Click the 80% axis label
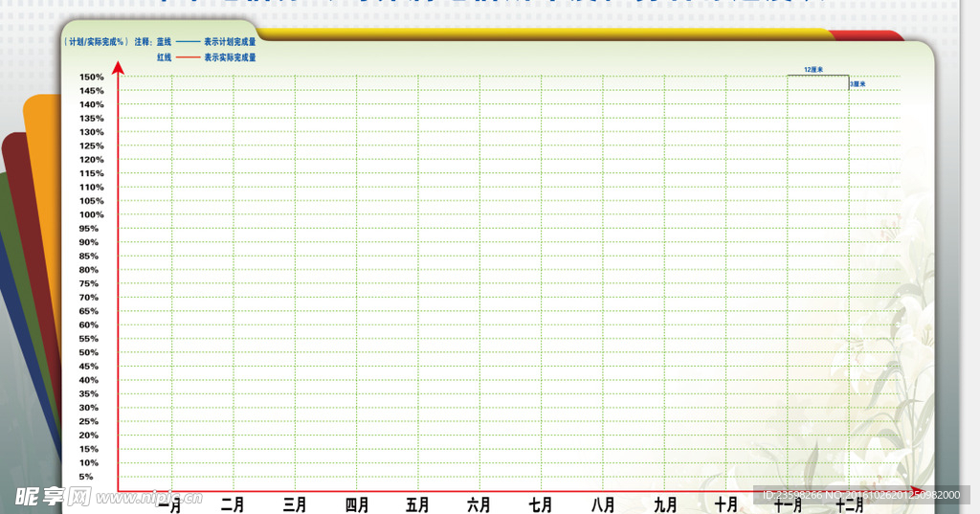This screenshot has height=514, width=980. [x=89, y=270]
